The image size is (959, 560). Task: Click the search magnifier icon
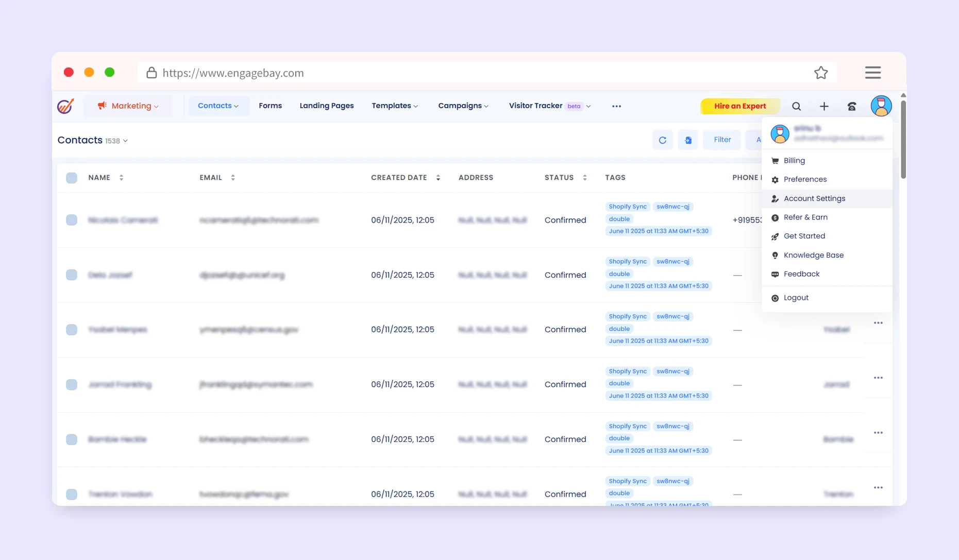click(796, 106)
